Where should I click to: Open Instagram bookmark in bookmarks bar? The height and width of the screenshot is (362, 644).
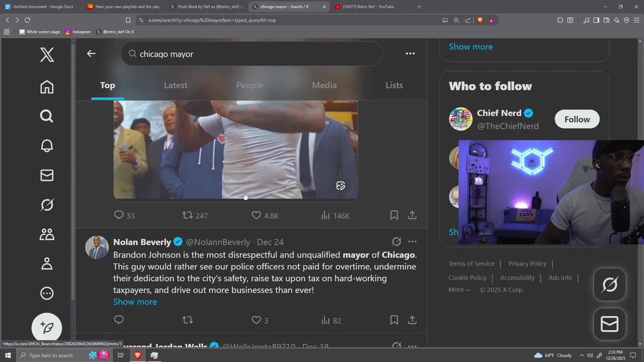coord(77,32)
